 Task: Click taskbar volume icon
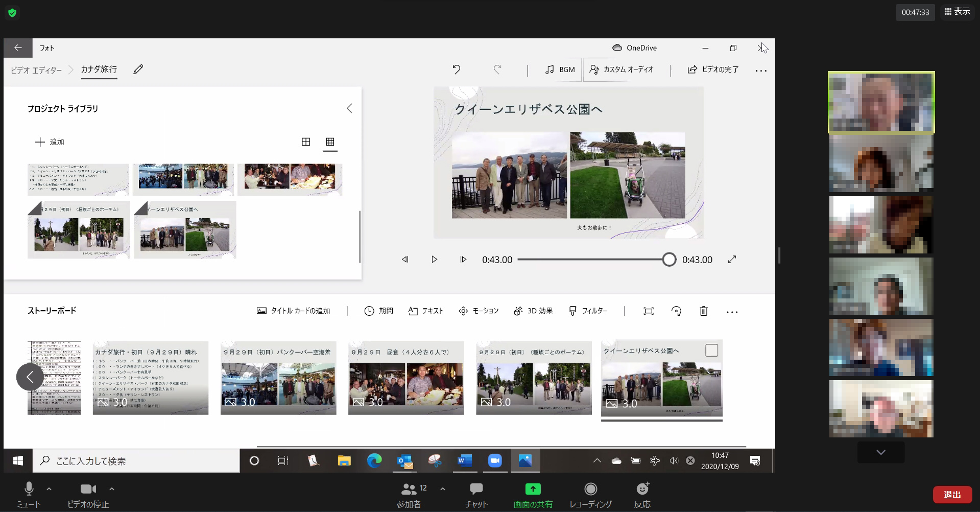pyautogui.click(x=674, y=461)
